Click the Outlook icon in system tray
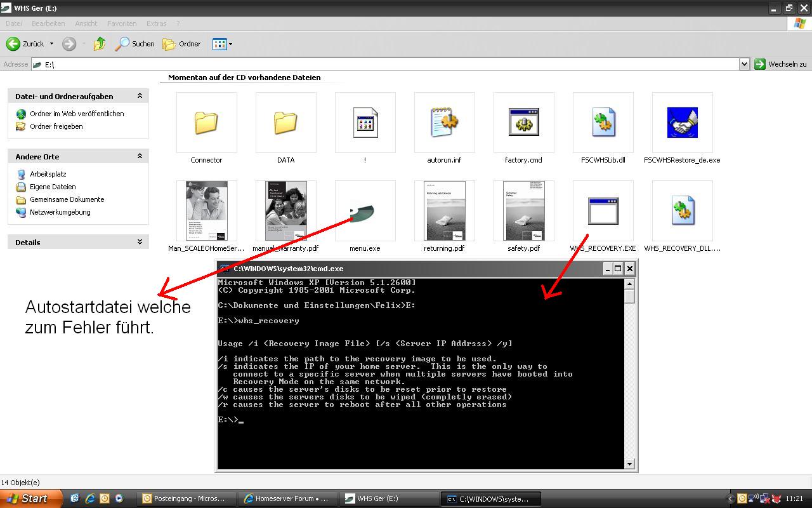The height and width of the screenshot is (508, 812). coord(742,498)
